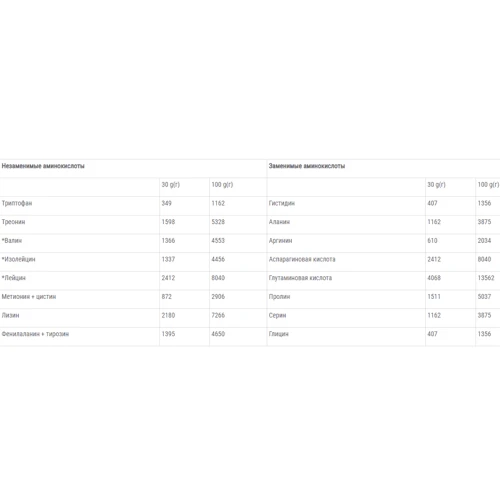Click the 'Фенилаланин + тирозин' cell
The height and width of the screenshot is (500, 500).
35,334
